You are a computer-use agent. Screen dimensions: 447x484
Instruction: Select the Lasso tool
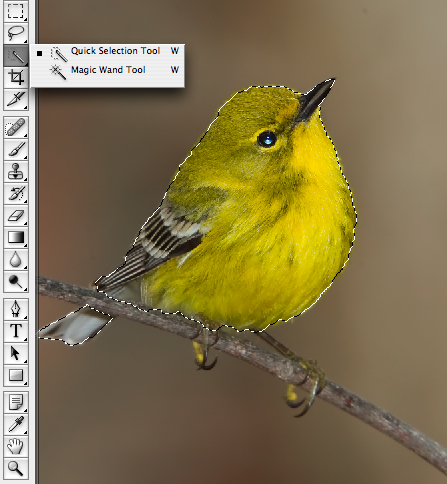click(x=16, y=33)
